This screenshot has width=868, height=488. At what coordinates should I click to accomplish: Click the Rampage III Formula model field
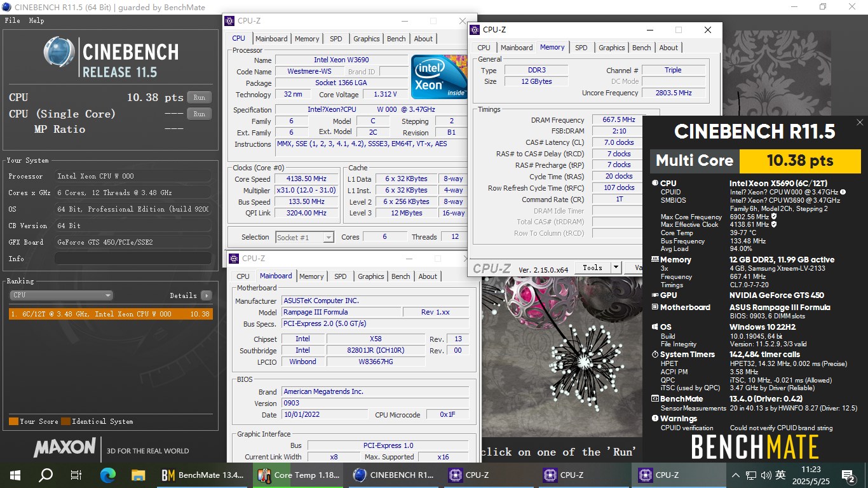click(x=341, y=312)
